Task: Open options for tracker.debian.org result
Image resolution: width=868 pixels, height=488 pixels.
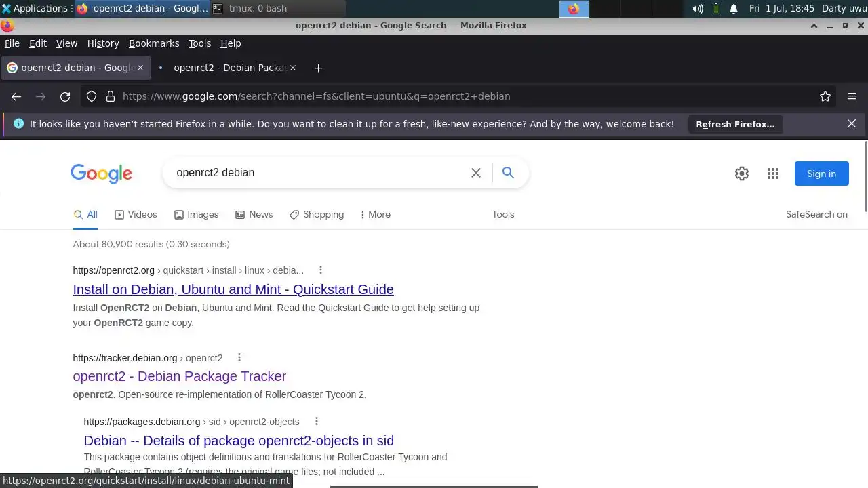Action: point(239,357)
